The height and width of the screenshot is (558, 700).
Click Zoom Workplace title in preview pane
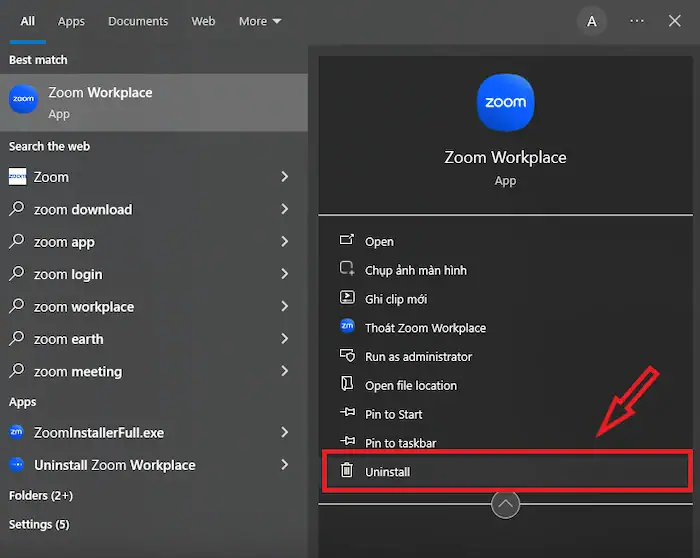[x=505, y=158]
